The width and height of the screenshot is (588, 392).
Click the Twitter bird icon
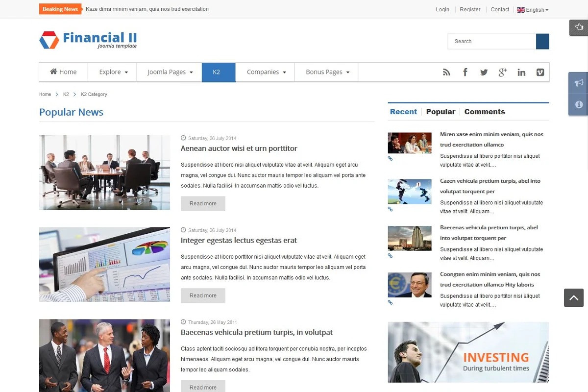point(484,73)
